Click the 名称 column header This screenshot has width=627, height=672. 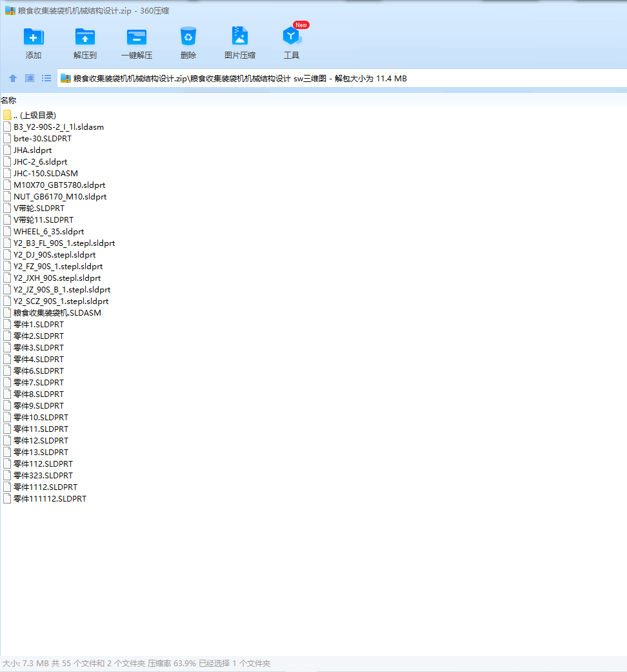click(8, 101)
